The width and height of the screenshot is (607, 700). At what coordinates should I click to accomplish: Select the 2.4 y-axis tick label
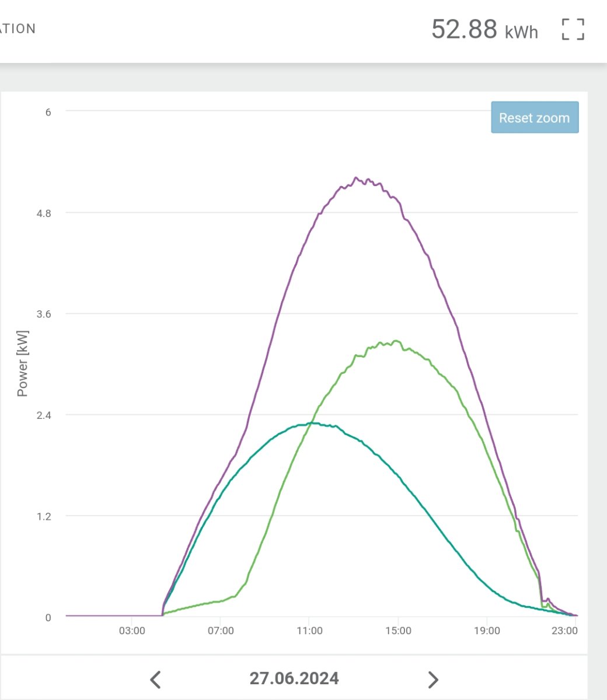tap(44, 415)
